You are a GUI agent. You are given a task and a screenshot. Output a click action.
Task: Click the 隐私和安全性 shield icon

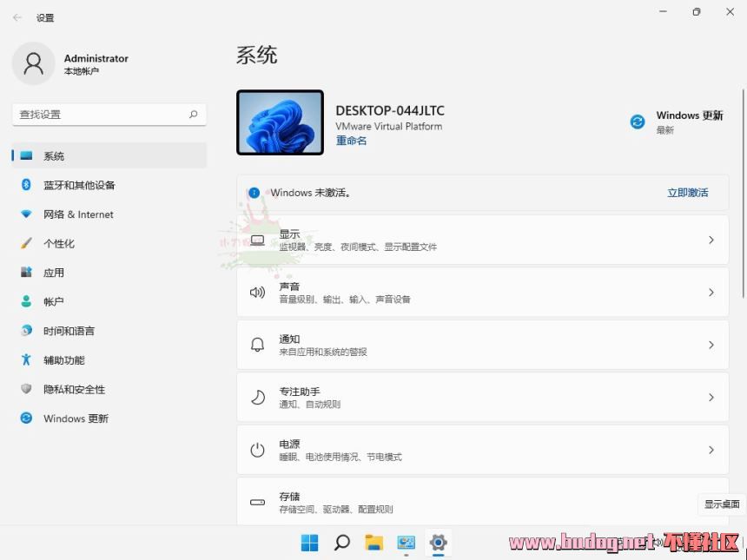click(x=26, y=389)
